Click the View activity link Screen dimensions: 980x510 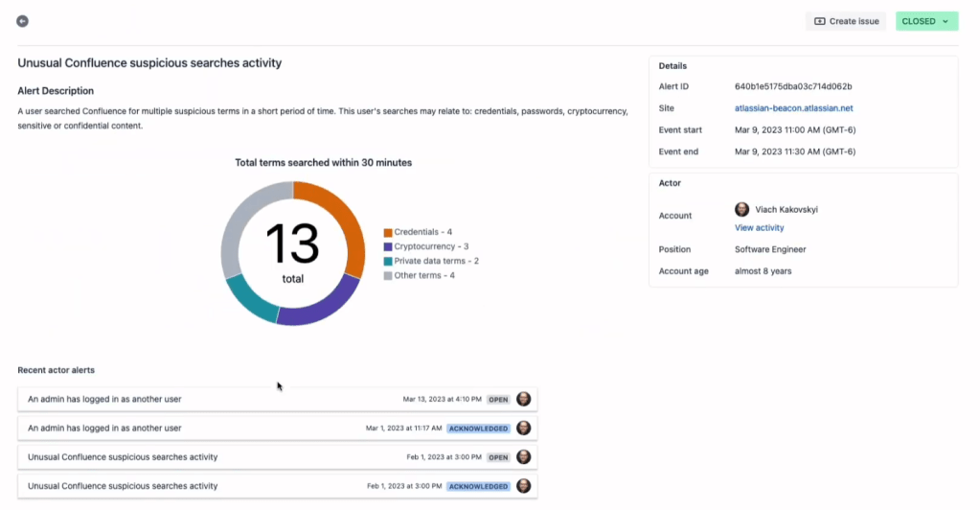(x=759, y=228)
